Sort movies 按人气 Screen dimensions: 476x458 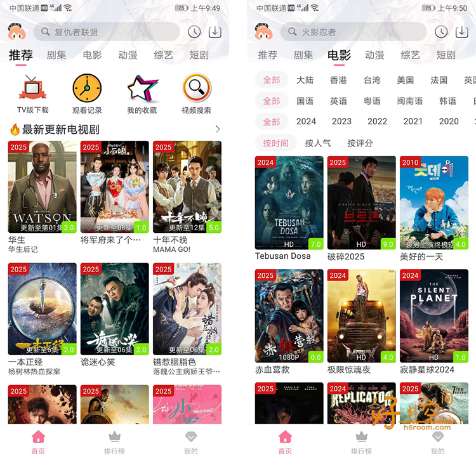[318, 143]
